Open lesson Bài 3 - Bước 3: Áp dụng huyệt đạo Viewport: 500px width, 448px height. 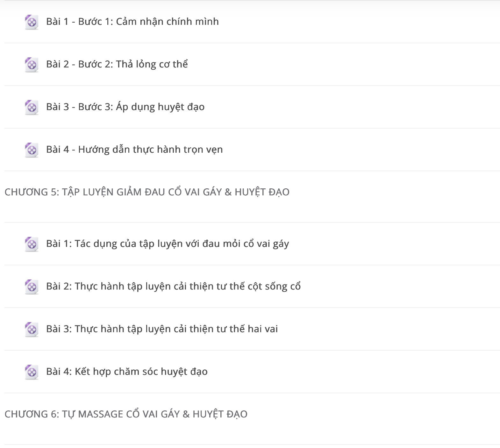125,107
